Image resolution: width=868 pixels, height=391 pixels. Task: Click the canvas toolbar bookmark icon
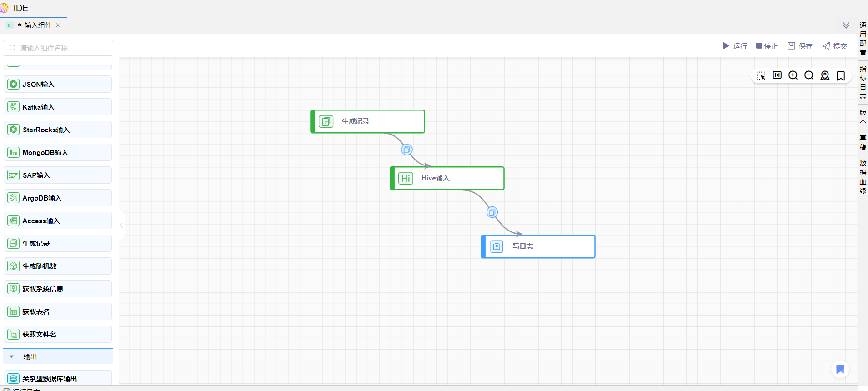pyautogui.click(x=841, y=75)
